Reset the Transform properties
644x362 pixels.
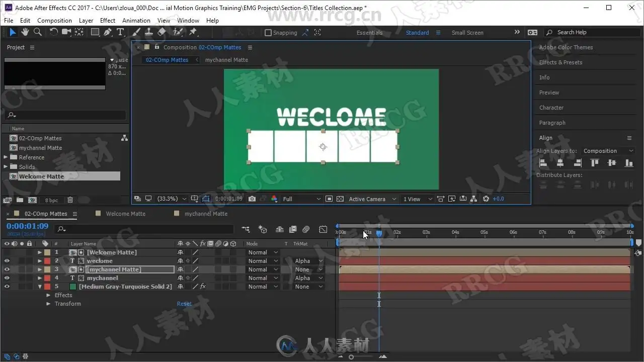tap(184, 304)
